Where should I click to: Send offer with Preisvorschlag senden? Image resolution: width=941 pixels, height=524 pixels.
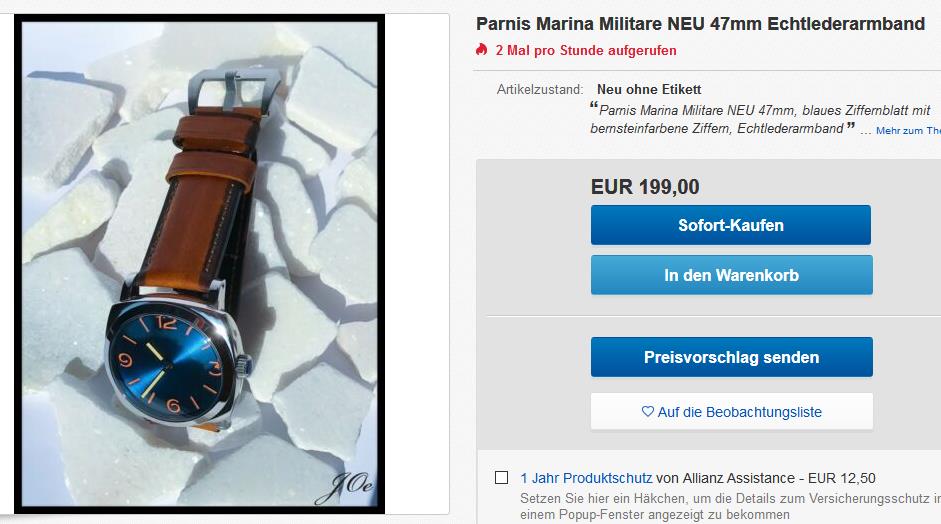[731, 357]
